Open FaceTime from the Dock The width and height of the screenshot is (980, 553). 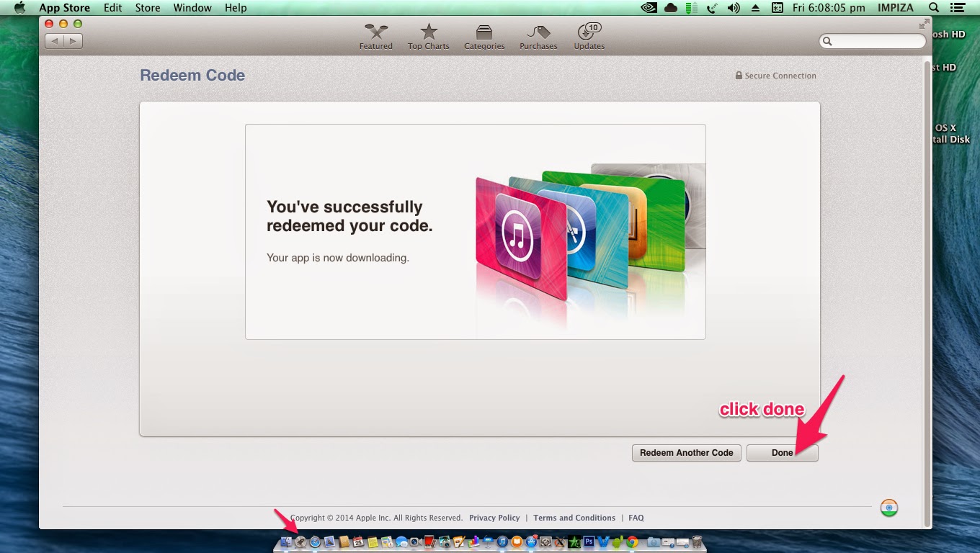click(x=415, y=542)
